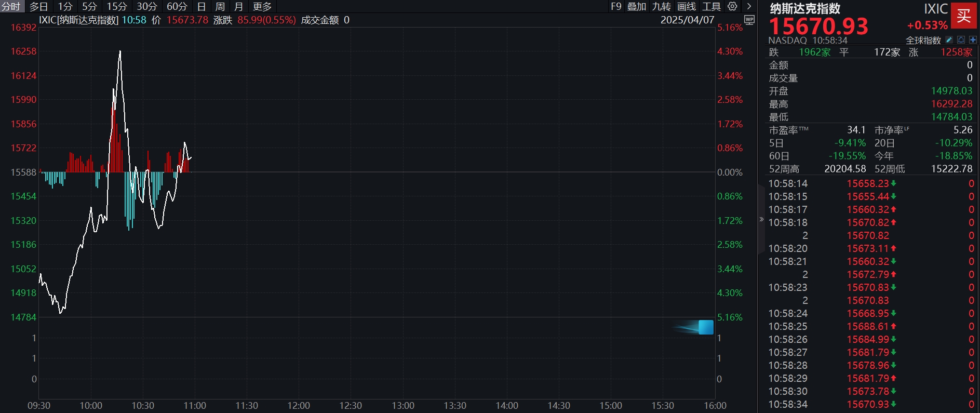The width and height of the screenshot is (980, 413).
Task: Select the 10:58:25 tick price 15688.61
Action: click(868, 326)
